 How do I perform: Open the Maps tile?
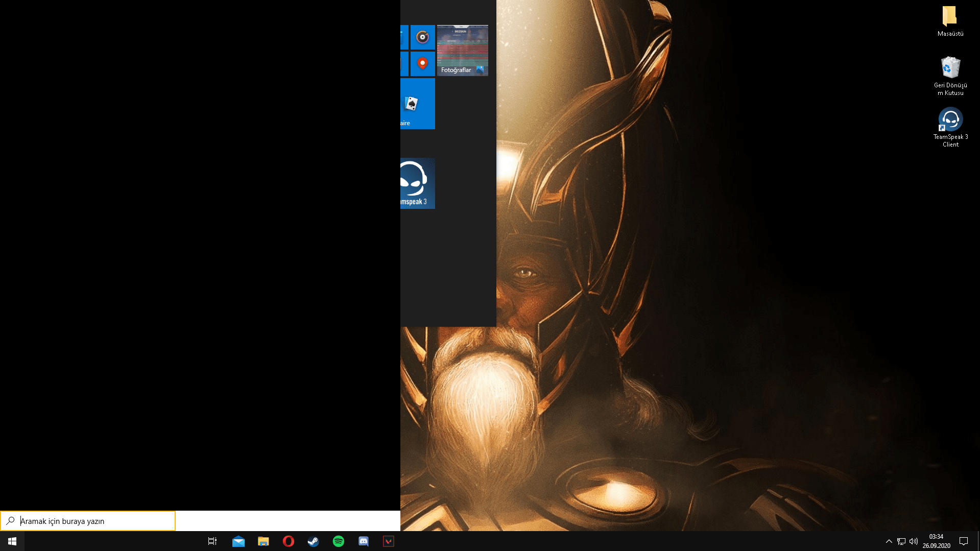tap(422, 63)
